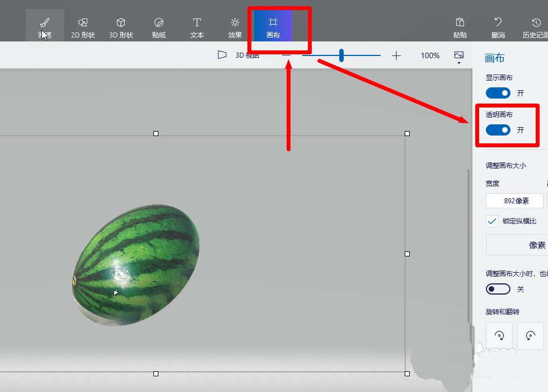The width and height of the screenshot is (548, 392).
Task: Click the 撤消 undo button
Action: (498, 27)
